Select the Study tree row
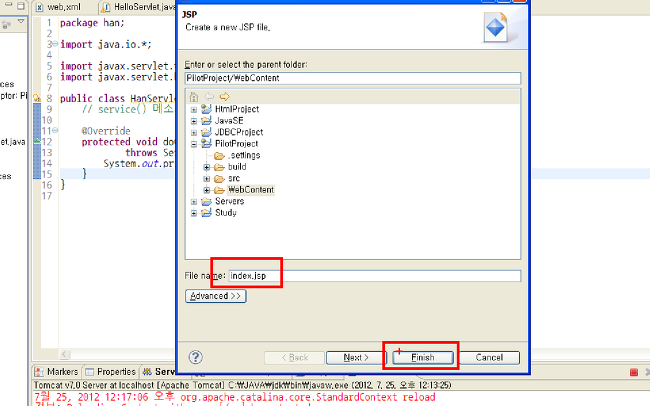This screenshot has width=650, height=406. tap(226, 213)
